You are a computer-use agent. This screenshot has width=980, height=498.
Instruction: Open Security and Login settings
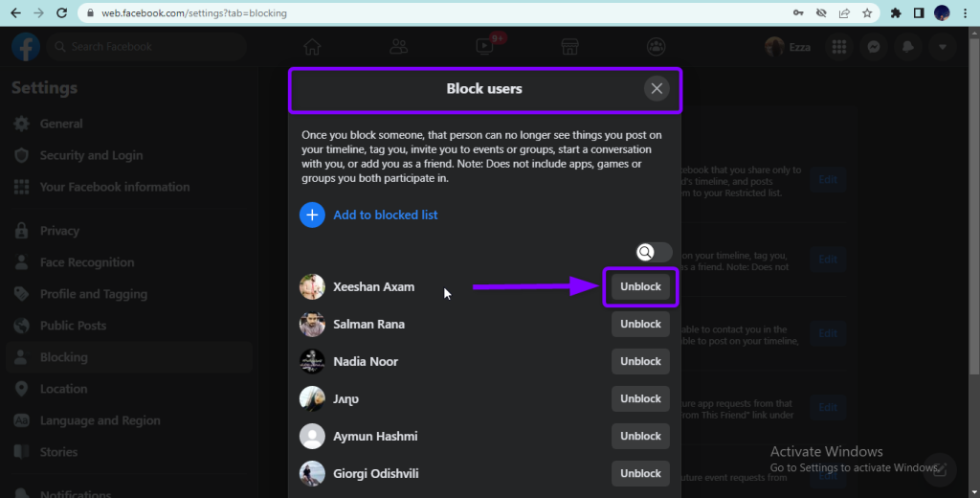129,155
